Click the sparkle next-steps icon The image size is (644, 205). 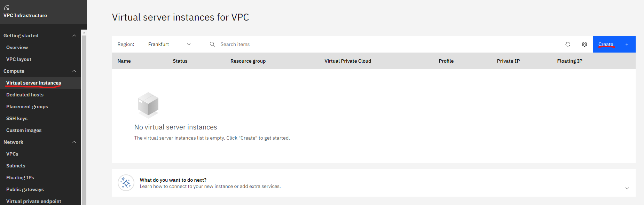126,183
